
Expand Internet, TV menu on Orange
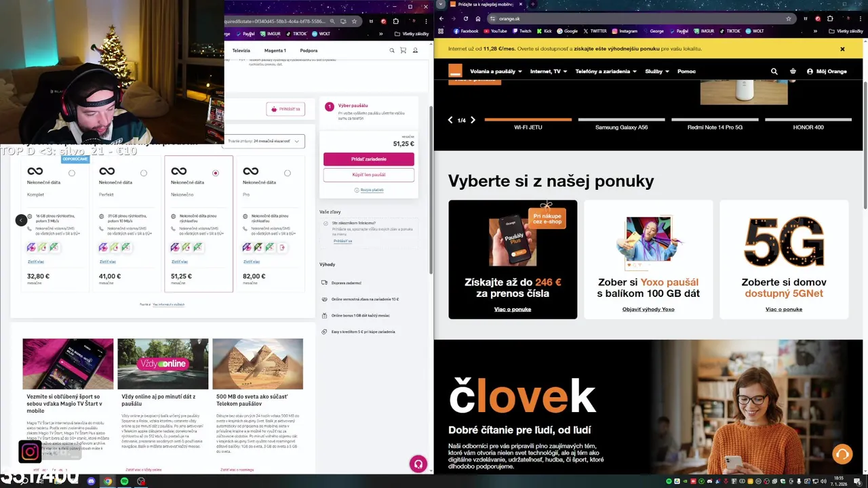[548, 71]
